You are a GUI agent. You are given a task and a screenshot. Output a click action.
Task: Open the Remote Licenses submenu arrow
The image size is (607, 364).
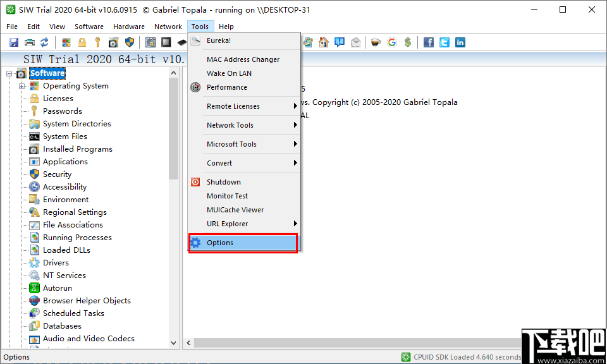pos(295,106)
